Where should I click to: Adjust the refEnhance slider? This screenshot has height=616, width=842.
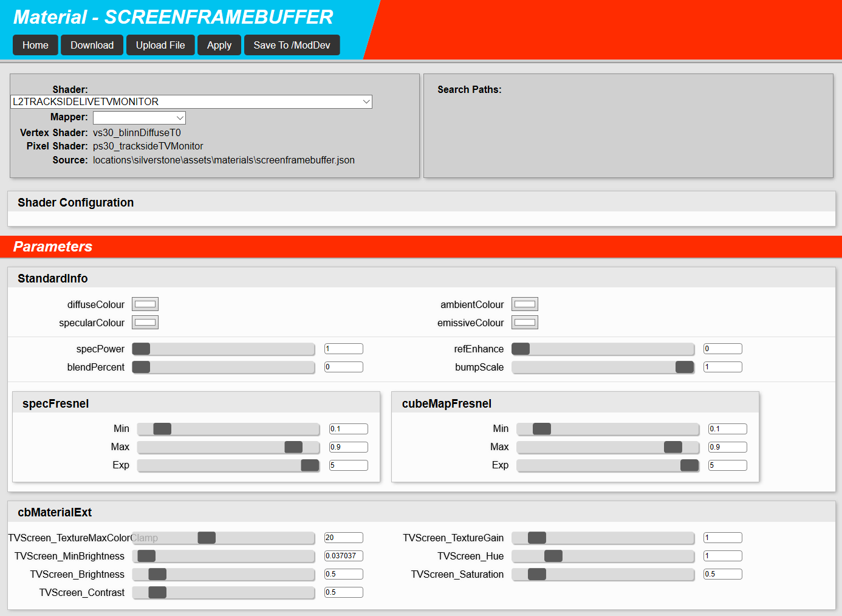tap(603, 349)
